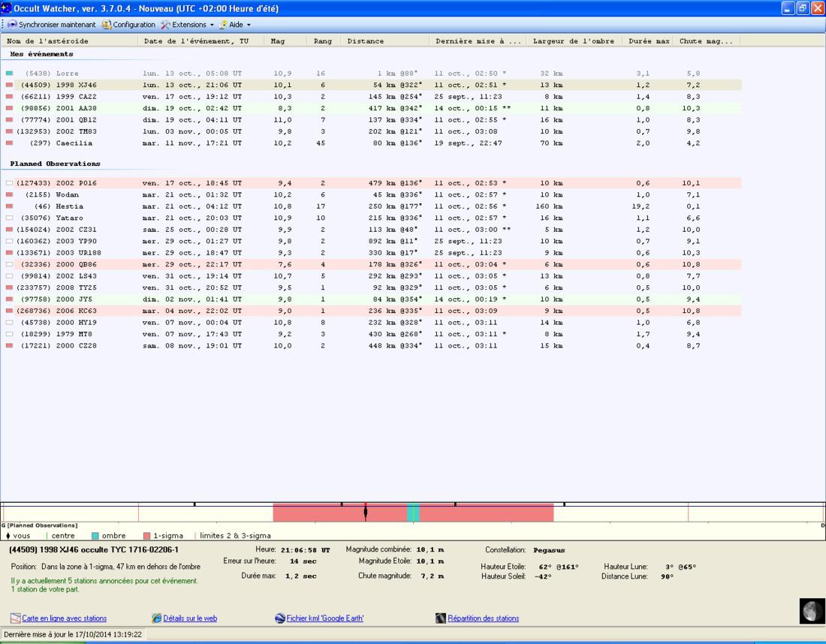Click the red flag beside (233757) 2008 TY25
Image resolution: width=826 pixels, height=644 pixels.
click(10, 287)
